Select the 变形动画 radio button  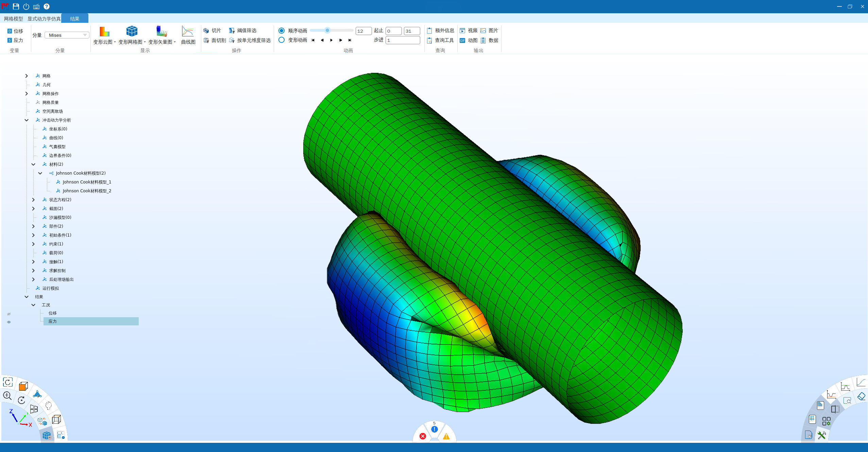(x=282, y=40)
